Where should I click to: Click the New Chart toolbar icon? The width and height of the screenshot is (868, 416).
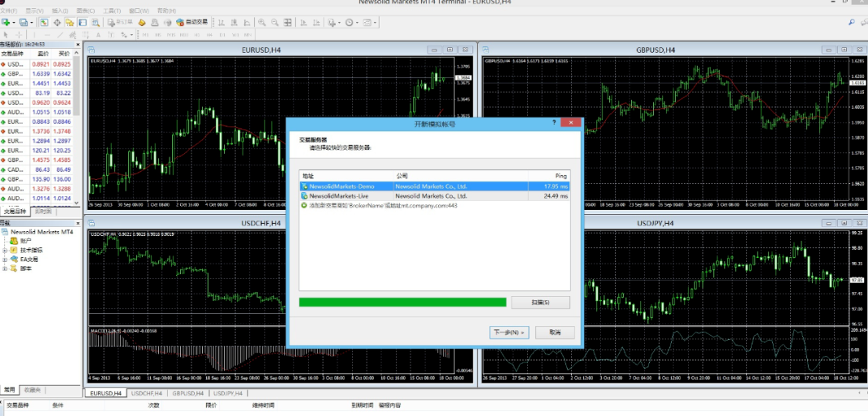pos(6,22)
